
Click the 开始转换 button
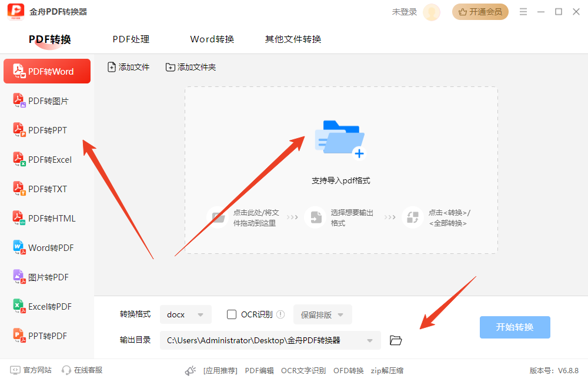514,327
